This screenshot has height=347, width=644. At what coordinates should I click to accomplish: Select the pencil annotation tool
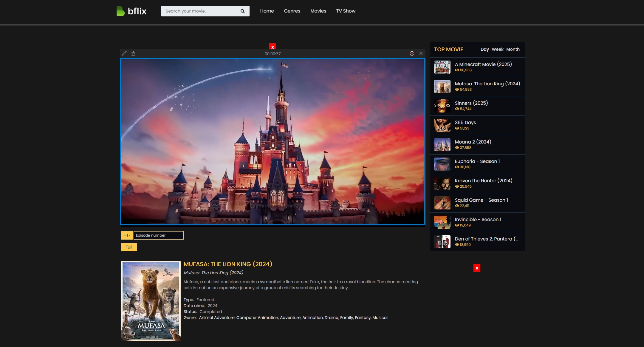124,53
